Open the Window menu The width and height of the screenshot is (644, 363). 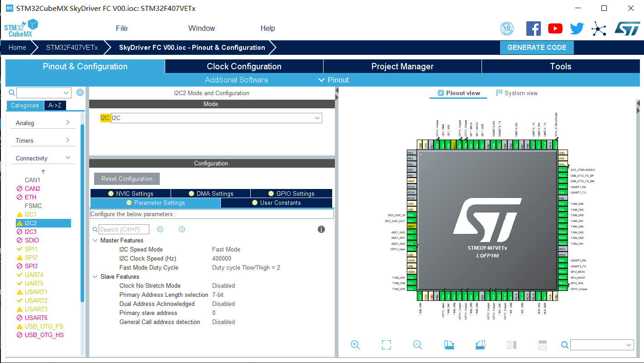point(201,28)
